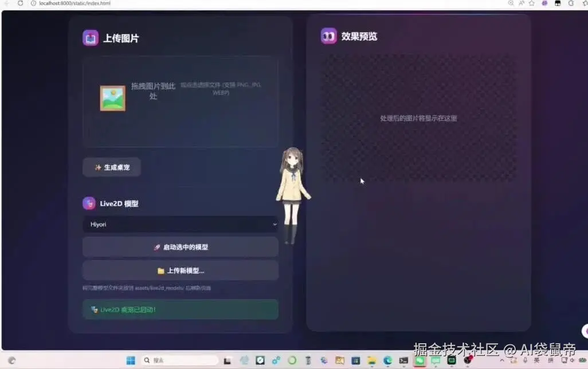Click the image drag-and-drop upload area

pyautogui.click(x=181, y=101)
